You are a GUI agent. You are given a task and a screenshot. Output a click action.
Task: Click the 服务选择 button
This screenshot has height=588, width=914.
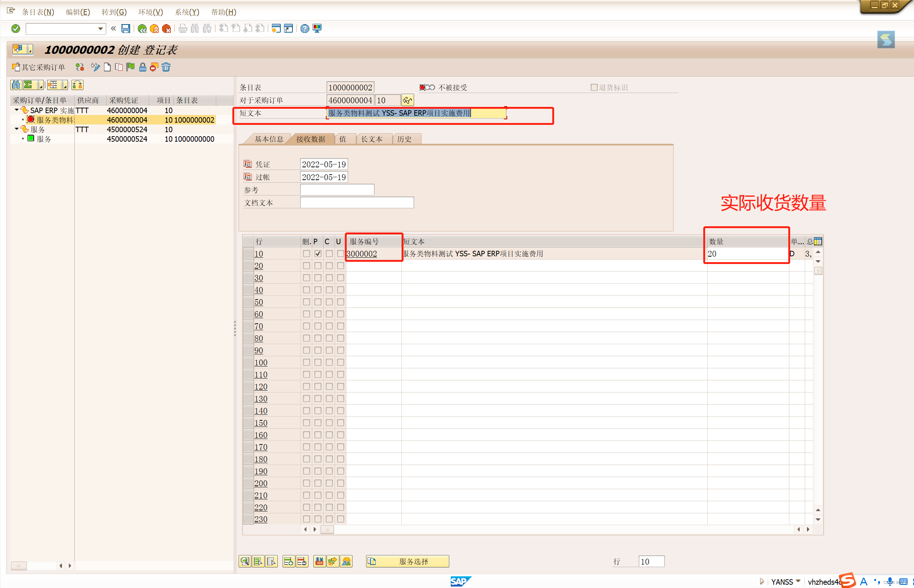tap(408, 561)
